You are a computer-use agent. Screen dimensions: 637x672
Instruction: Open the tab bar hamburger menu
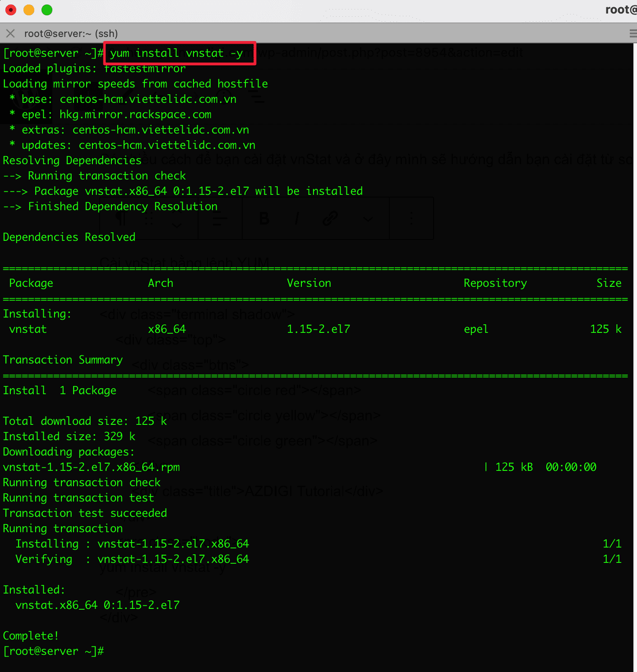point(632,33)
